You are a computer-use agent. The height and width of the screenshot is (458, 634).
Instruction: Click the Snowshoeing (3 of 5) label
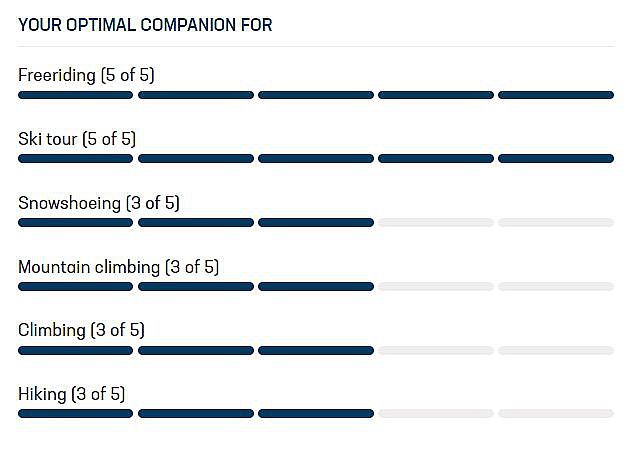99,203
